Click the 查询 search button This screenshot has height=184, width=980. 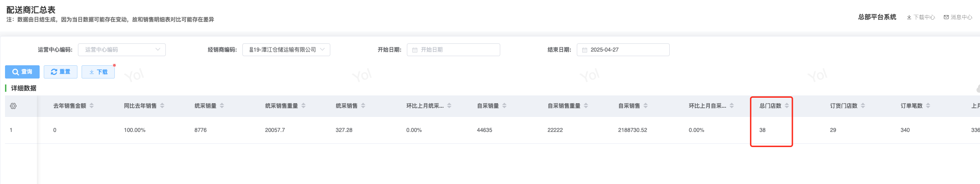pyautogui.click(x=22, y=72)
